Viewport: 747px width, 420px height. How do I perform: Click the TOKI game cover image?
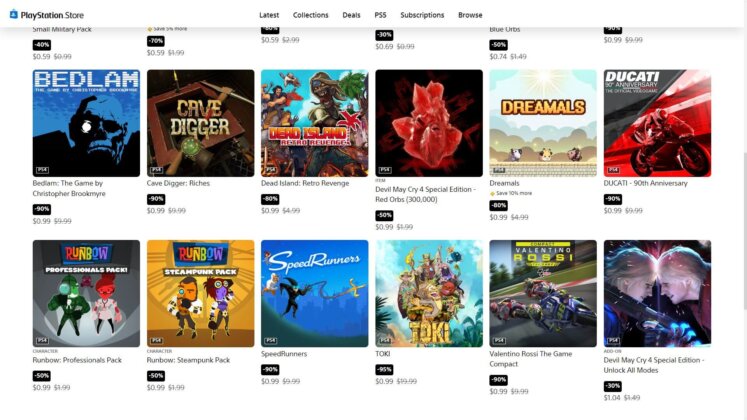(x=429, y=293)
